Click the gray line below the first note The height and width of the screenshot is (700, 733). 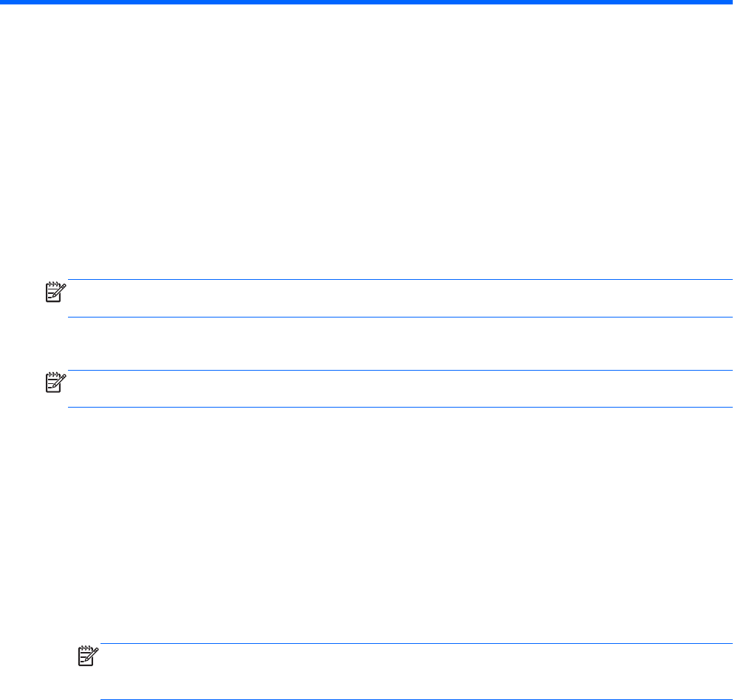399,318
